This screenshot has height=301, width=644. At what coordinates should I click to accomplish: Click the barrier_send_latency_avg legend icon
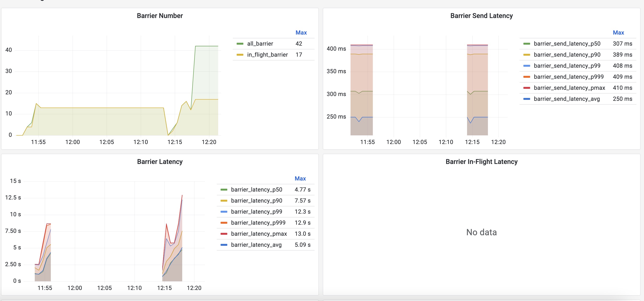[x=527, y=99]
